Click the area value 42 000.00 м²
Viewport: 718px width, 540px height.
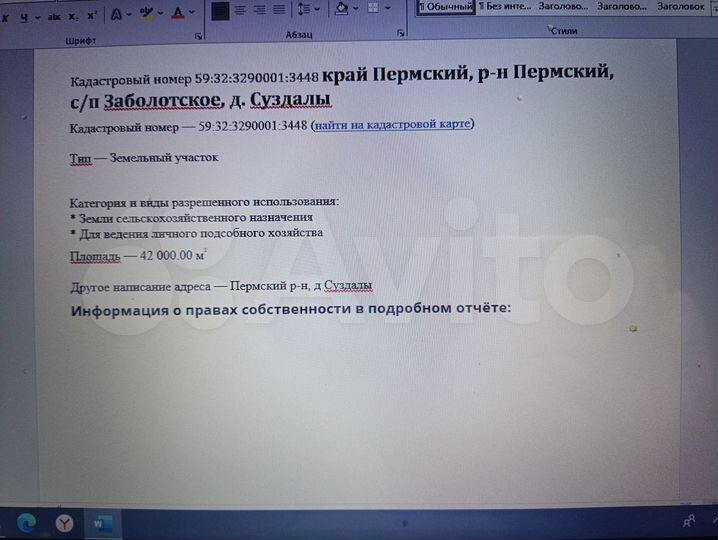(173, 255)
